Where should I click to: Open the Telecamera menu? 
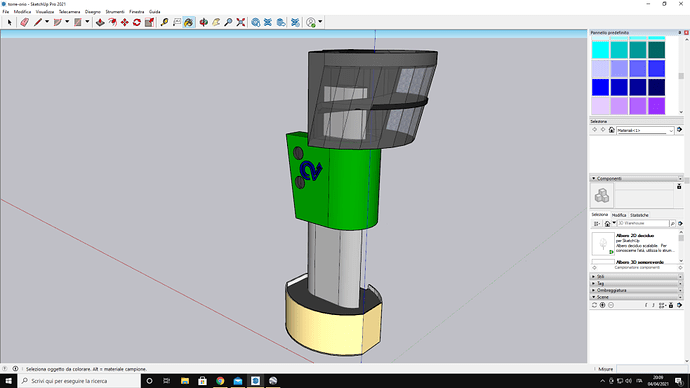[70, 12]
